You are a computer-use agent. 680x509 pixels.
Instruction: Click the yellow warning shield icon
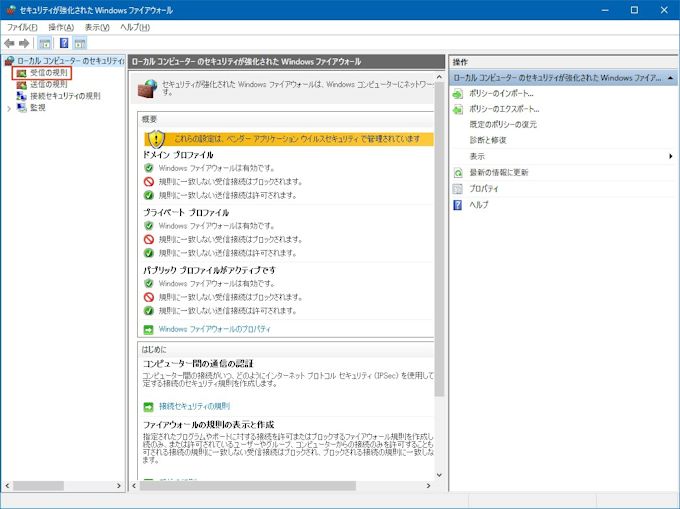[x=156, y=139]
